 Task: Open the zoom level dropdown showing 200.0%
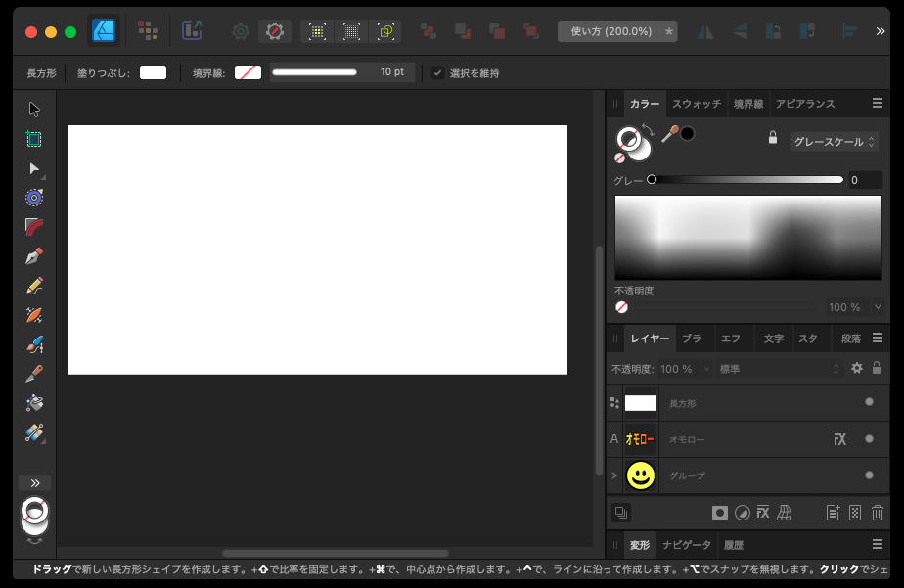[616, 30]
